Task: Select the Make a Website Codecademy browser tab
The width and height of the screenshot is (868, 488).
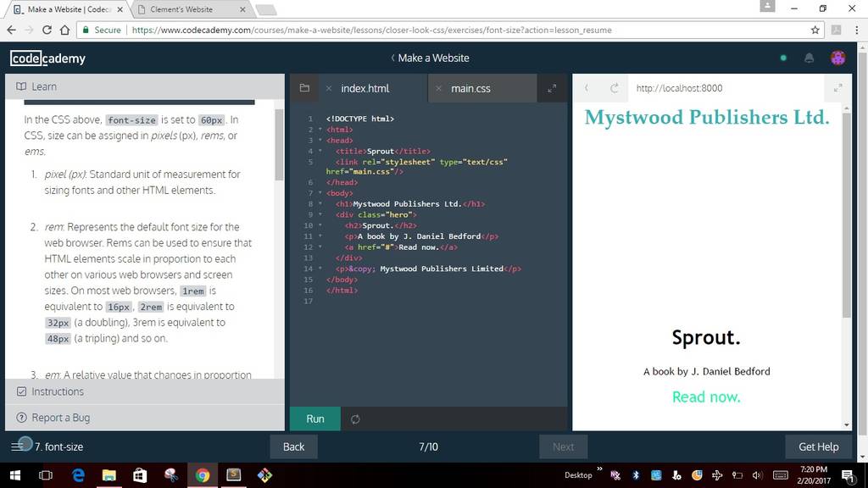Action: [x=68, y=9]
